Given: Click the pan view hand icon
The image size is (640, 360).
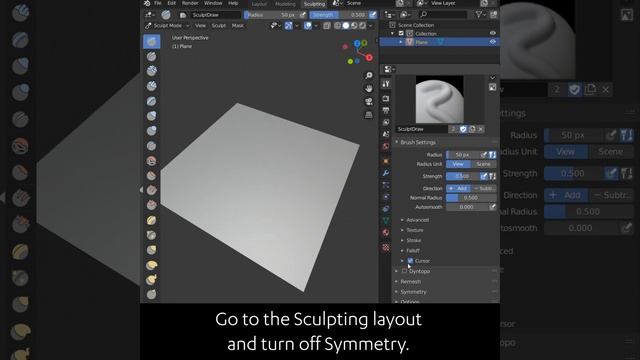Looking at the screenshot, I should click(369, 88).
